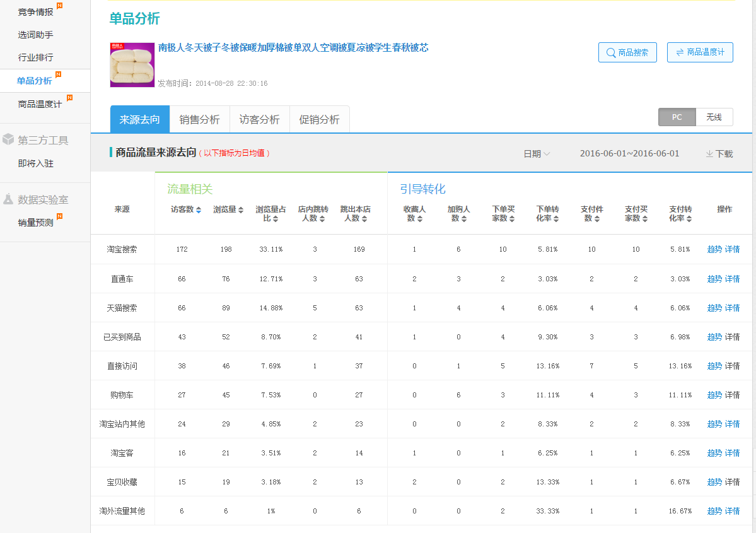Screen dimensions: 756x533
Task: Click the 商品搜索 button
Action: (627, 52)
